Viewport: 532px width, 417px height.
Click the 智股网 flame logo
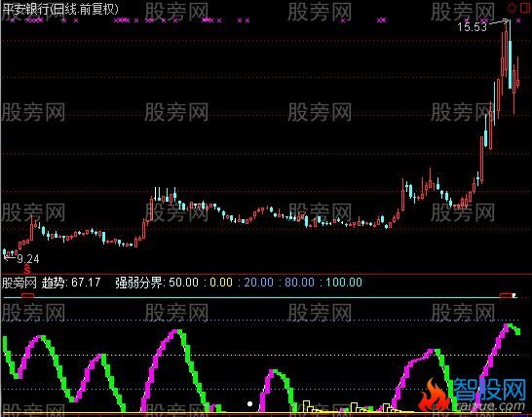click(434, 396)
